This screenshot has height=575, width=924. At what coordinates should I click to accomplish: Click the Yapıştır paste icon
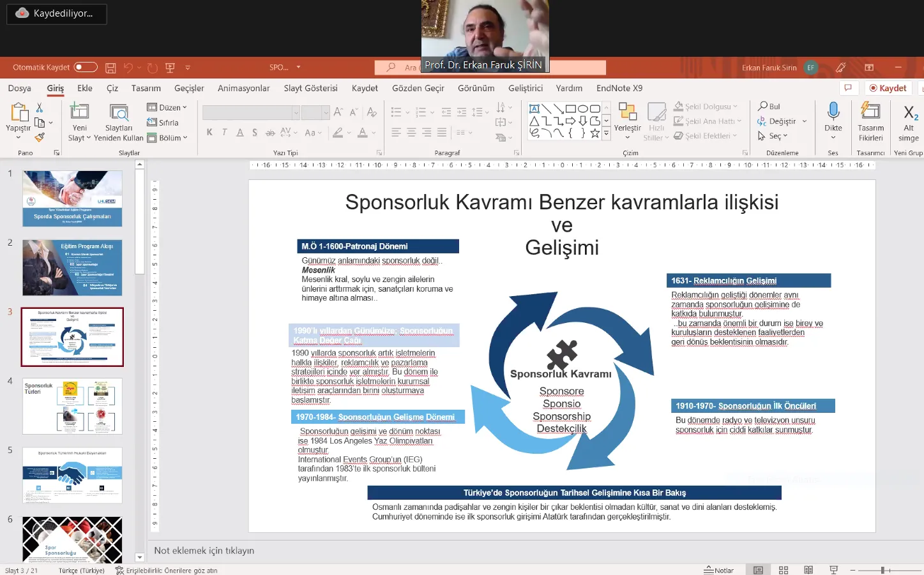point(17,114)
